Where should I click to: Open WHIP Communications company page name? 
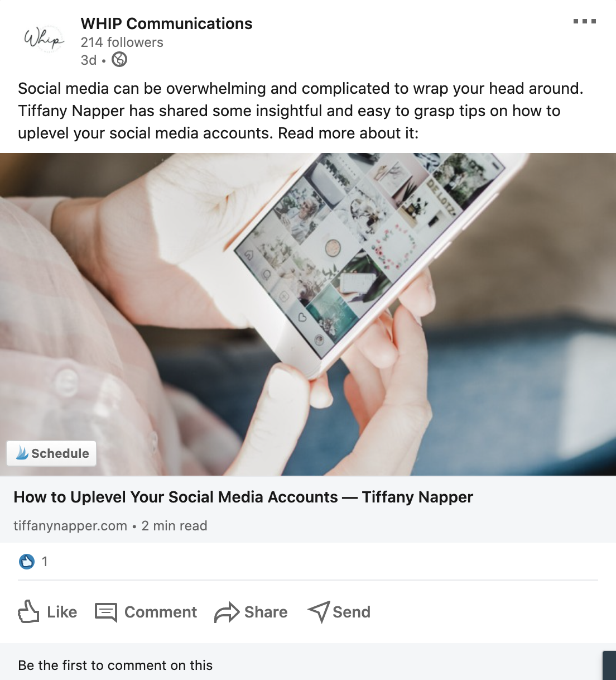166,23
